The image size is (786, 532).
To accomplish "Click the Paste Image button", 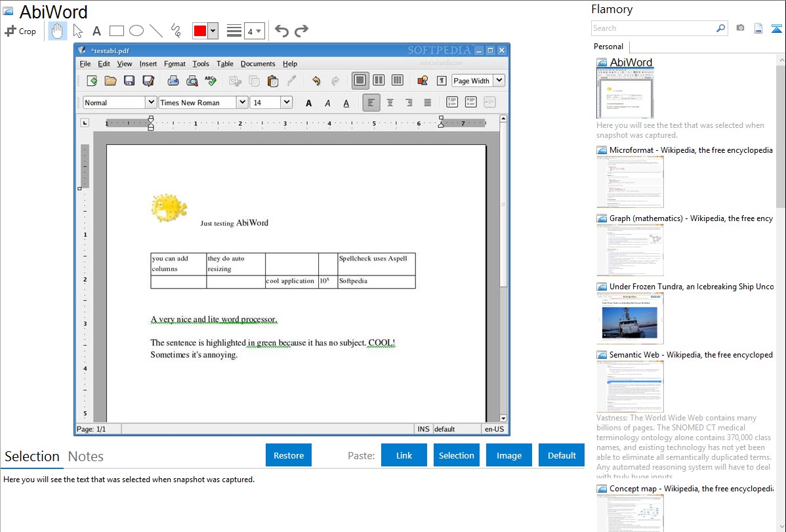I will coord(508,455).
